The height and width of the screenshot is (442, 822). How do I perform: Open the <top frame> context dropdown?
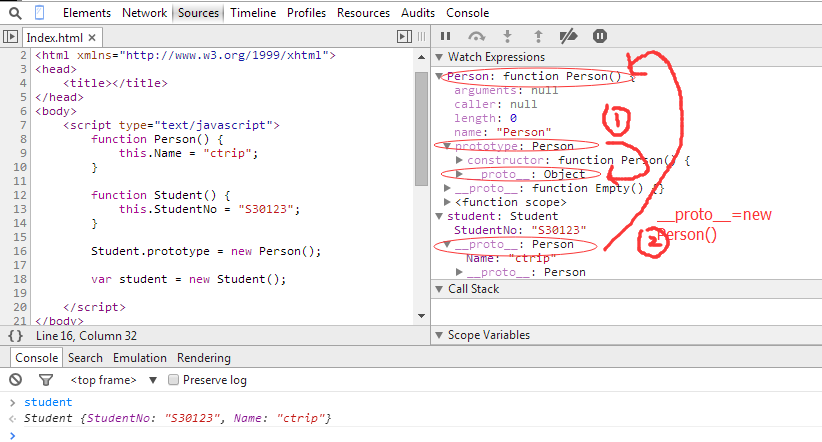113,380
